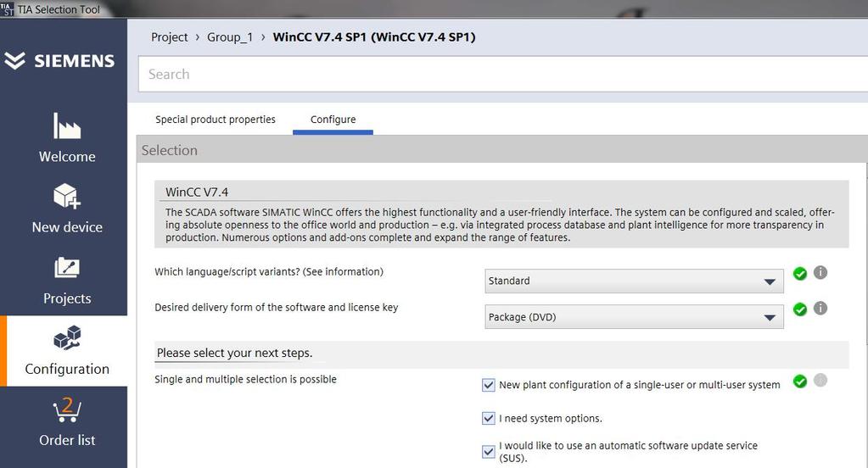
Task: Click the Siemens logo chevron icon
Action: tap(14, 60)
